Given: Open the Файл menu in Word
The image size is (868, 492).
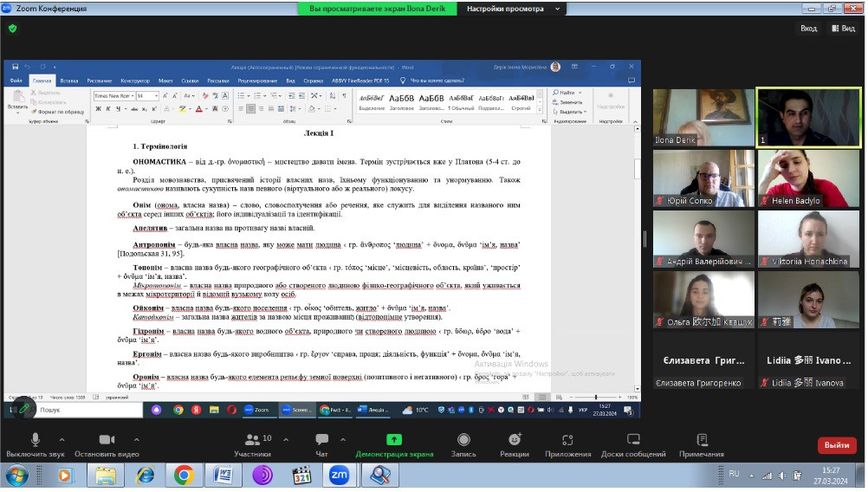Looking at the screenshot, I should point(16,81).
